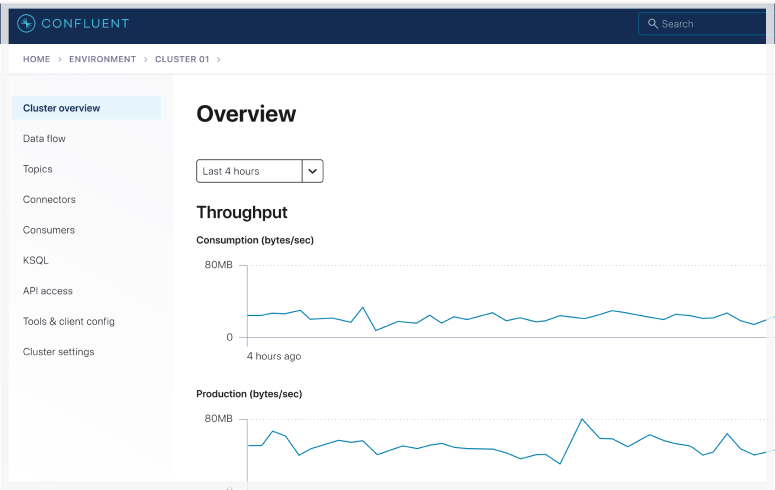Go to the Consumers page
The height and width of the screenshot is (490, 775).
[x=48, y=230]
